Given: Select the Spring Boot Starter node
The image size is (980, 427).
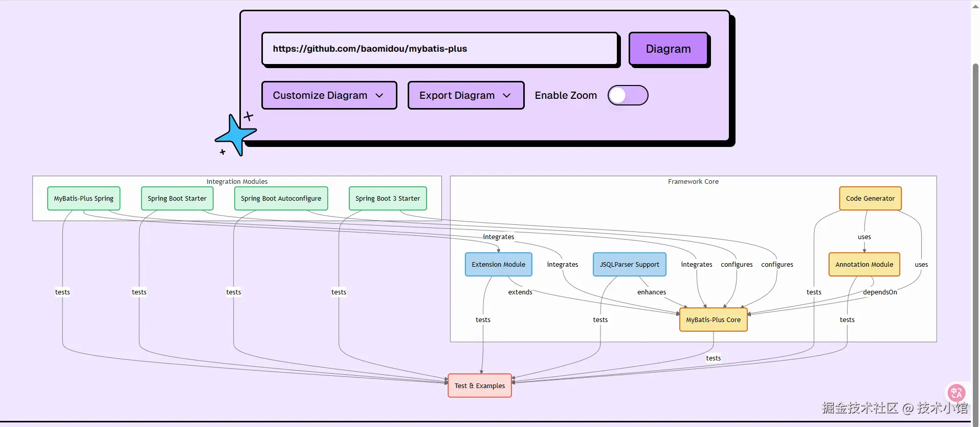Looking at the screenshot, I should coord(177,199).
